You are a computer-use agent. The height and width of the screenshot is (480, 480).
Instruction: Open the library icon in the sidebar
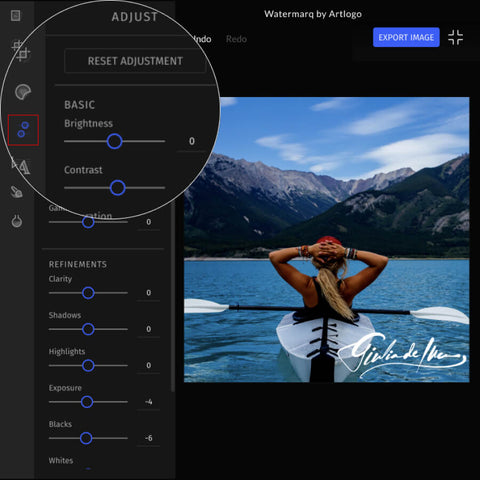[x=16, y=16]
